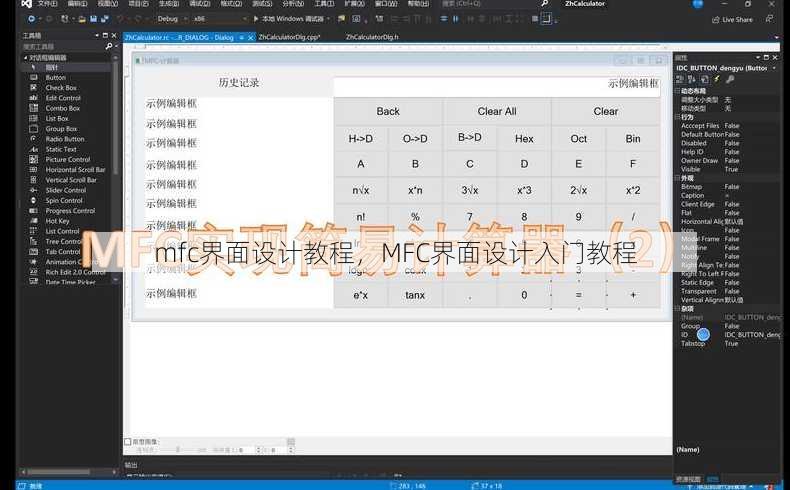Click the tanx button in dialog
The width and height of the screenshot is (790, 490).
point(415,295)
